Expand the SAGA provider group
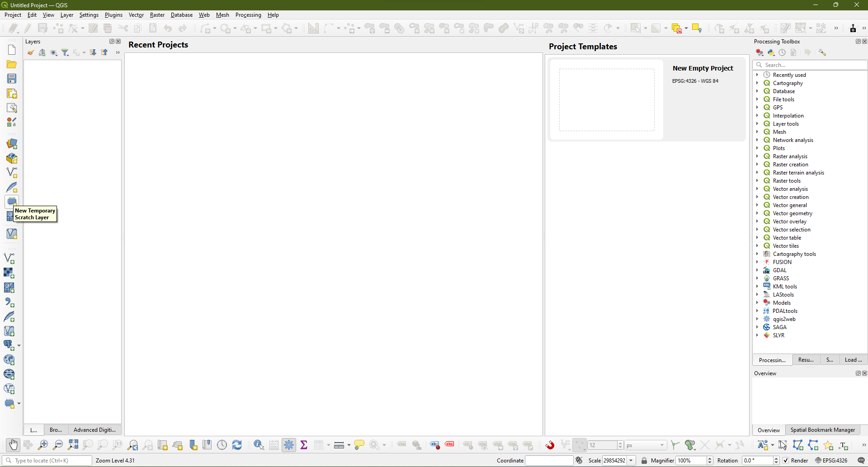868x467 pixels. click(x=757, y=327)
